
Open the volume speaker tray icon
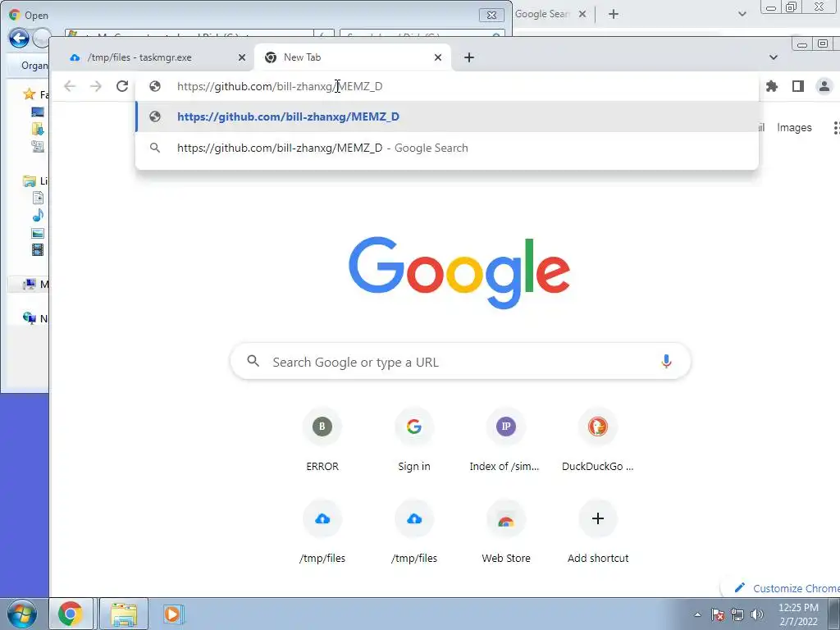point(757,614)
